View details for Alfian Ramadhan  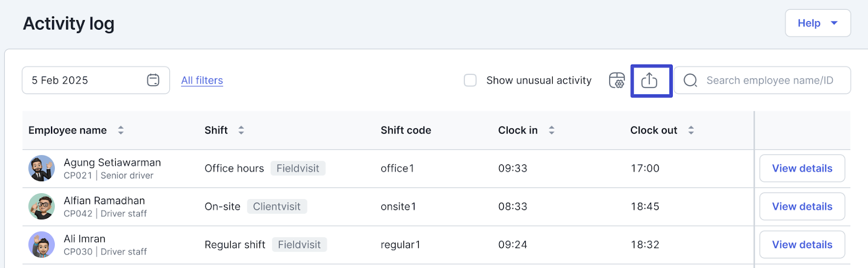(802, 207)
